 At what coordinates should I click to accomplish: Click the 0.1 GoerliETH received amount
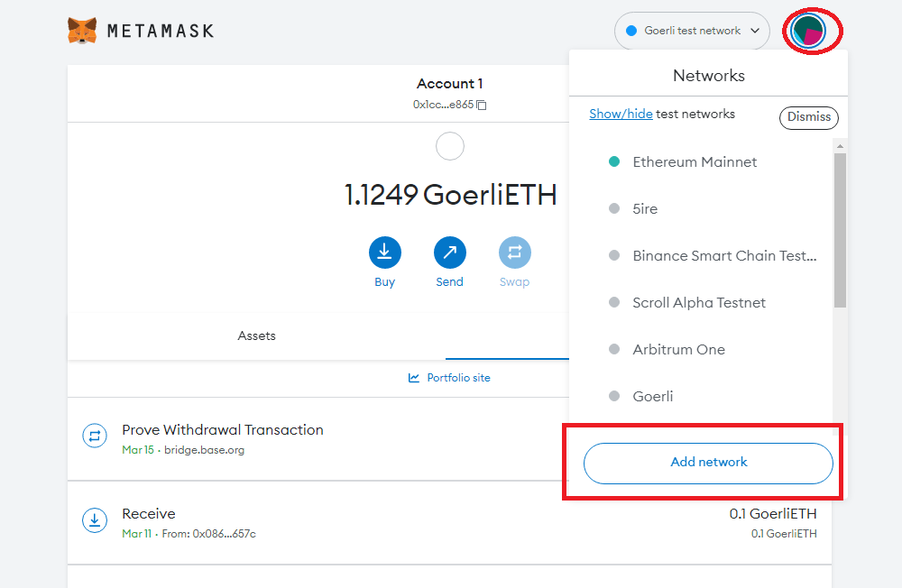pos(773,514)
